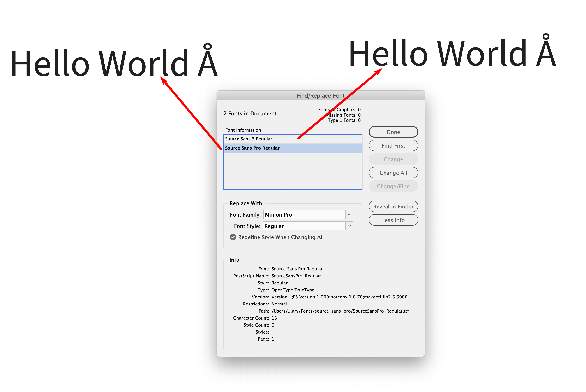Click Change All

click(x=393, y=173)
